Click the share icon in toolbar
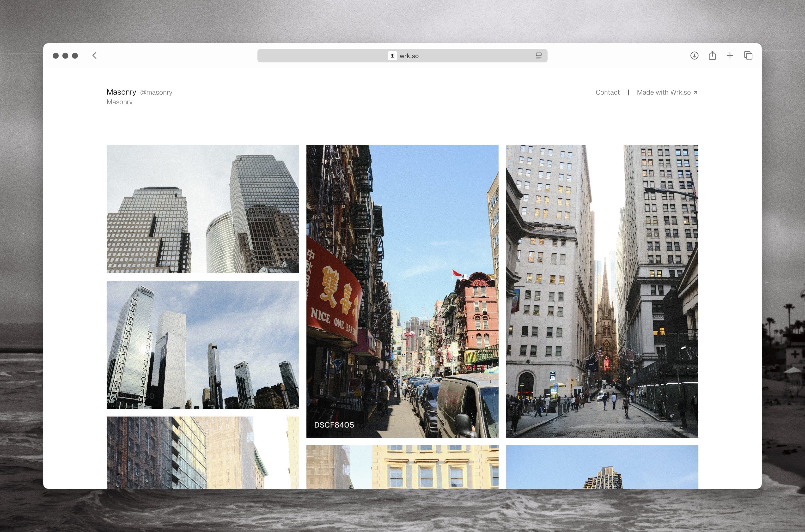This screenshot has width=805, height=532. 712,55
